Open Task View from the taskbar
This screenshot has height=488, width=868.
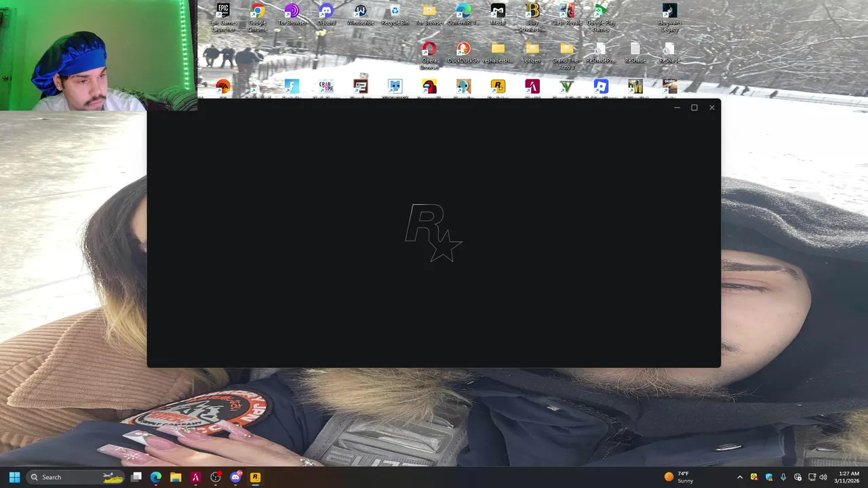coord(136,477)
